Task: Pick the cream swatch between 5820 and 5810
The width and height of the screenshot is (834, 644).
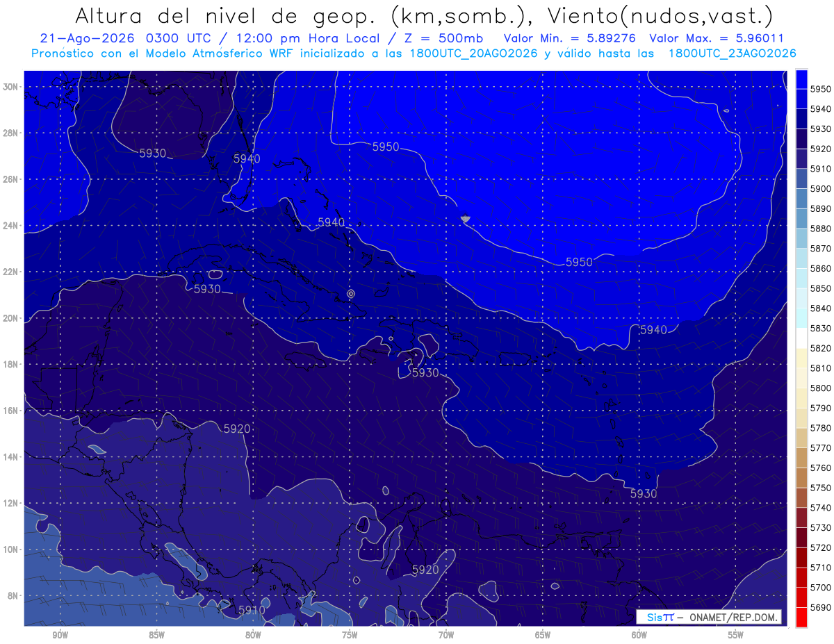Action: [801, 358]
